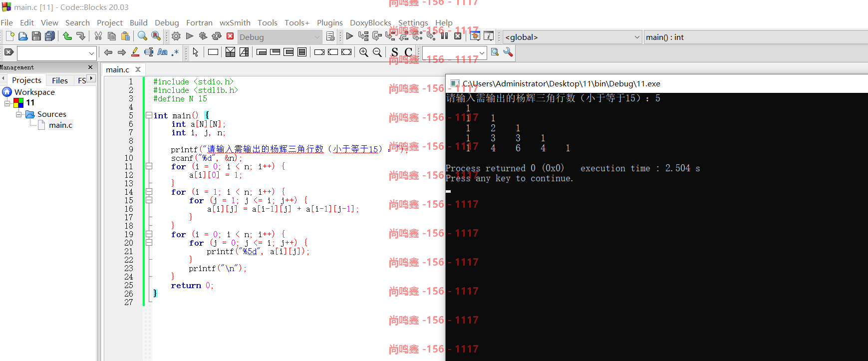Screen dimensions: 868x361
Task: Clear the incremental search with X icon
Action: pos(9,52)
